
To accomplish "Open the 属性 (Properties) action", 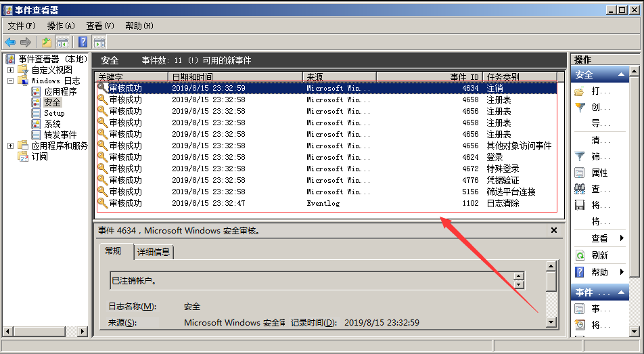I will point(599,173).
